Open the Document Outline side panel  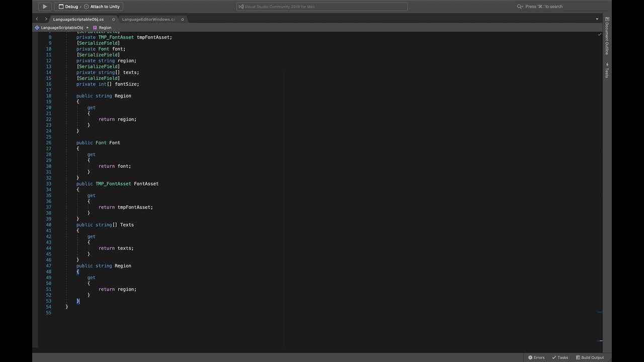[607, 36]
